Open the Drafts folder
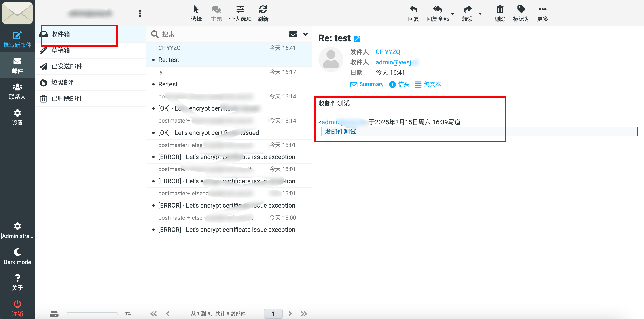This screenshot has width=644, height=319. pyautogui.click(x=61, y=50)
